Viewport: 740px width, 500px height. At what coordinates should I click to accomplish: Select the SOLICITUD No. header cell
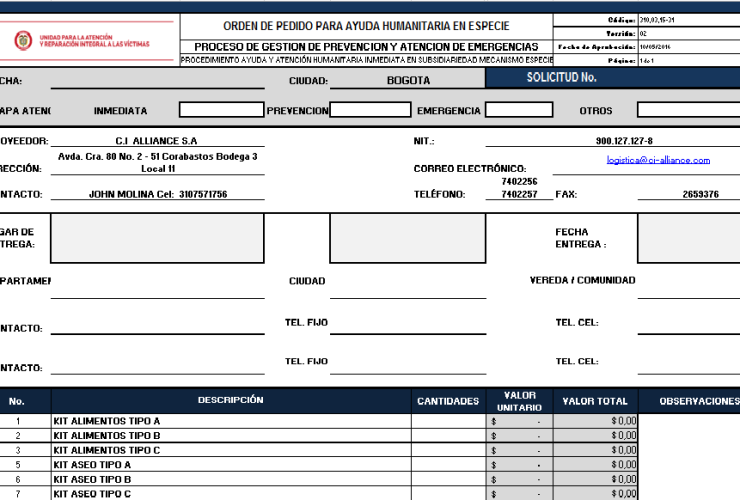pyautogui.click(x=562, y=77)
